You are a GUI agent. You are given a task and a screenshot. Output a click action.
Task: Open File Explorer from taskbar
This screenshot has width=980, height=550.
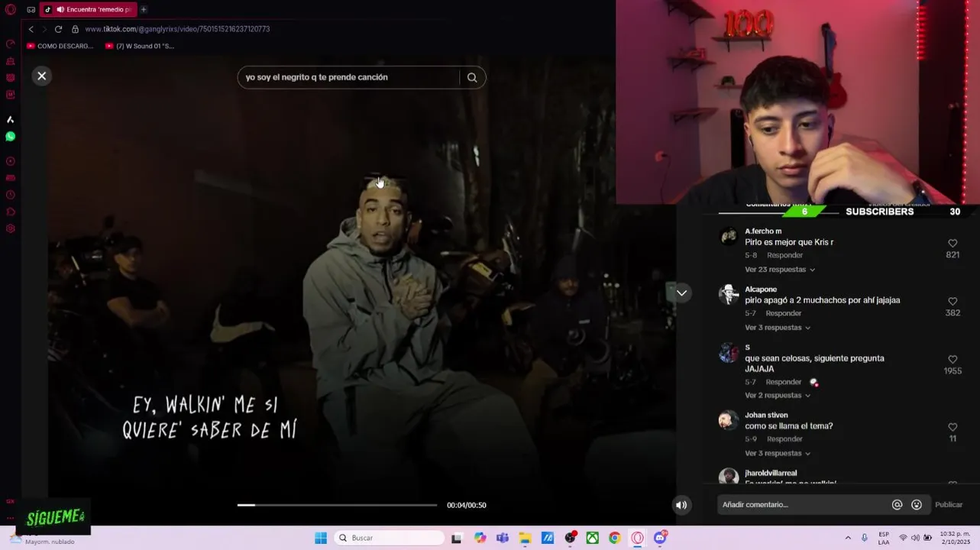click(x=525, y=538)
